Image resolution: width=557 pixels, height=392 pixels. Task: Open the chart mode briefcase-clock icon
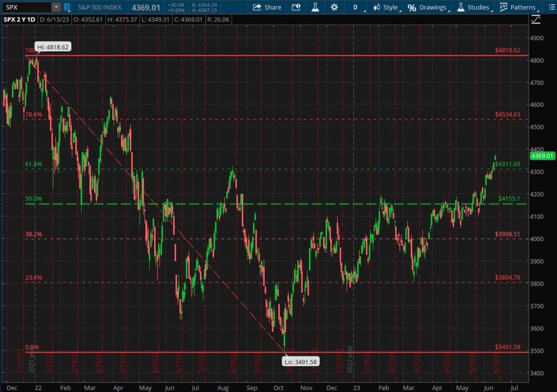pyautogui.click(x=296, y=7)
